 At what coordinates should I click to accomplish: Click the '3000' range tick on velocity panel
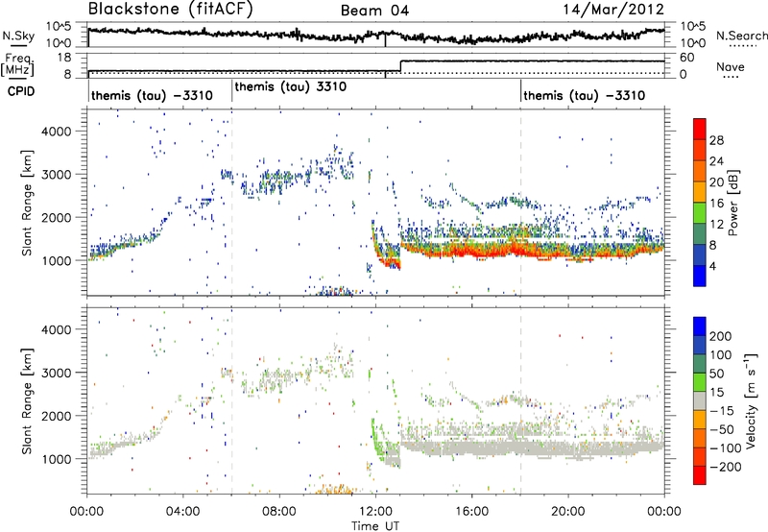(x=57, y=373)
